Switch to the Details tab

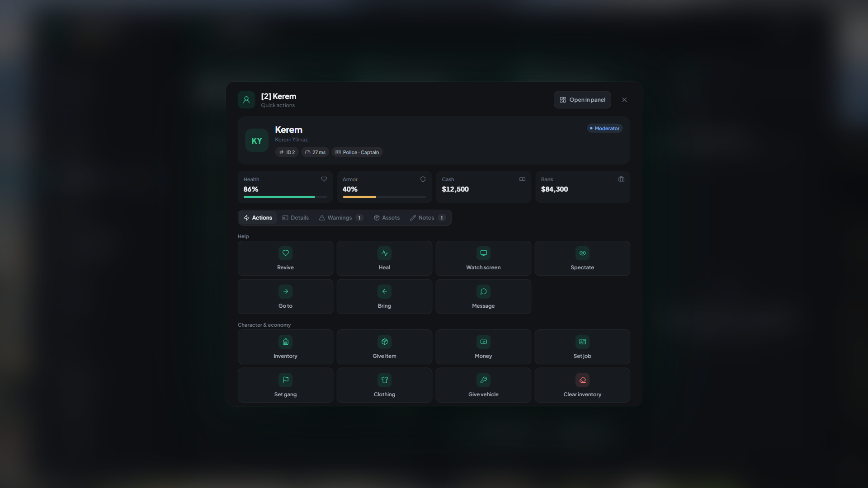pos(296,218)
